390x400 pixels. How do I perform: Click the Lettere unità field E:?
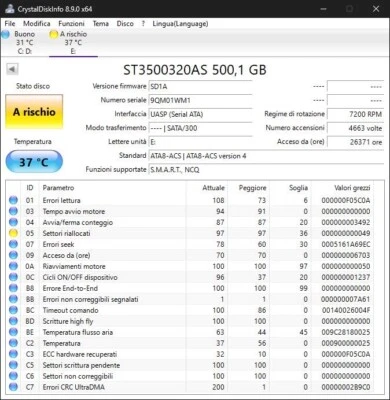(200, 142)
